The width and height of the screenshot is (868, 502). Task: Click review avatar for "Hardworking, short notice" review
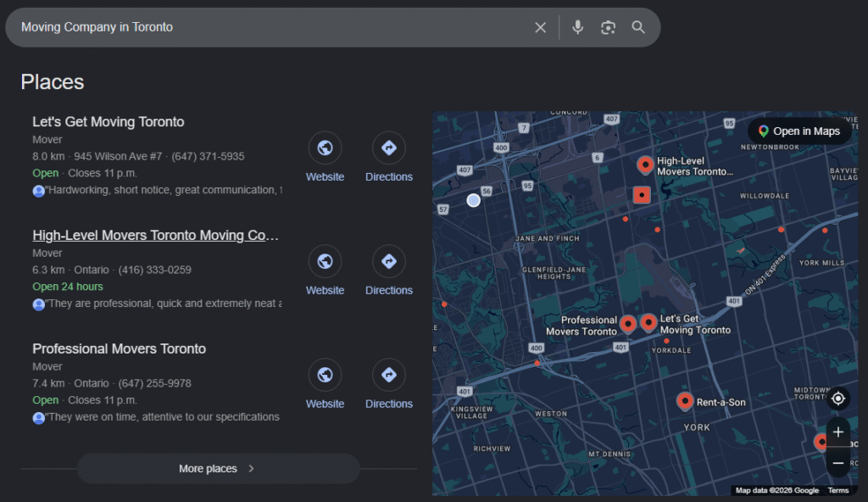coord(38,191)
